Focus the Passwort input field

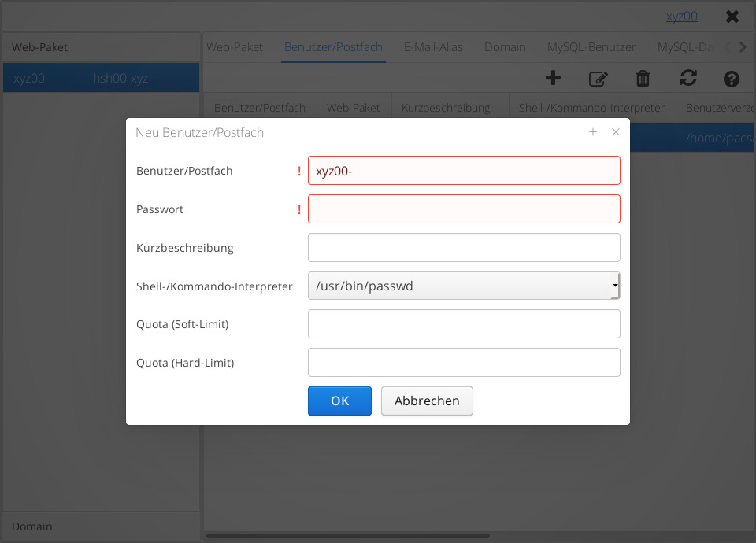coord(463,209)
